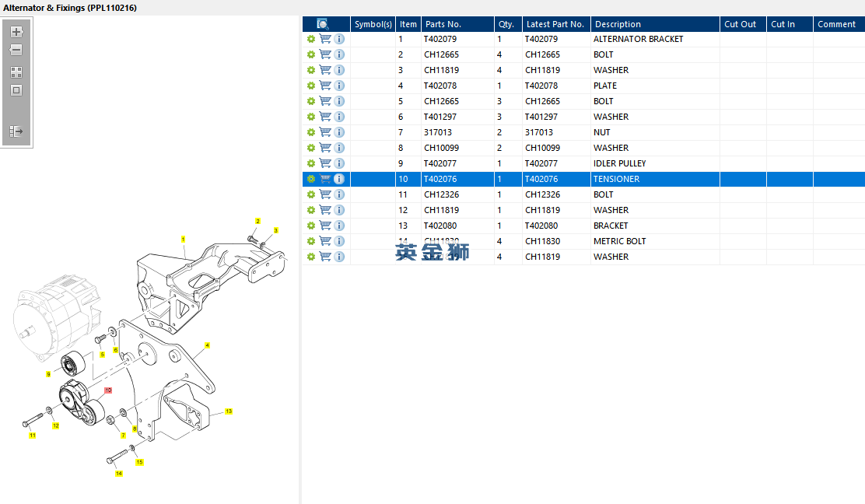Image resolution: width=865 pixels, height=504 pixels.
Task: Add item 3 WASHER to cart
Action: [325, 70]
